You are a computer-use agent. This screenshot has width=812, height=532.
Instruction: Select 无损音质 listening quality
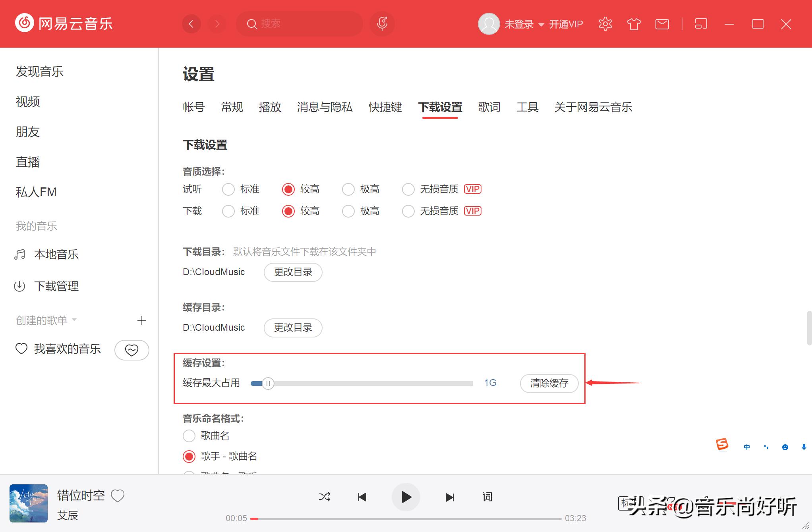(x=408, y=189)
